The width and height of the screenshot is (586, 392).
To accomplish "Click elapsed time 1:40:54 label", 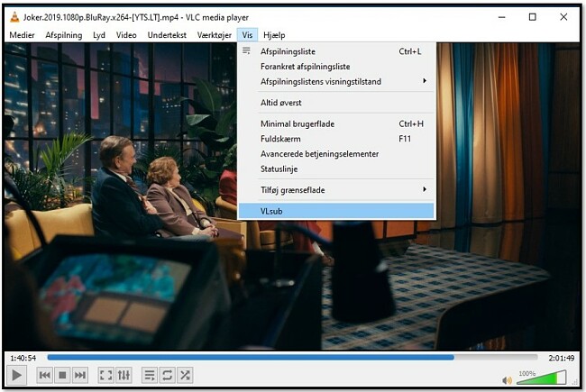I will (x=23, y=358).
